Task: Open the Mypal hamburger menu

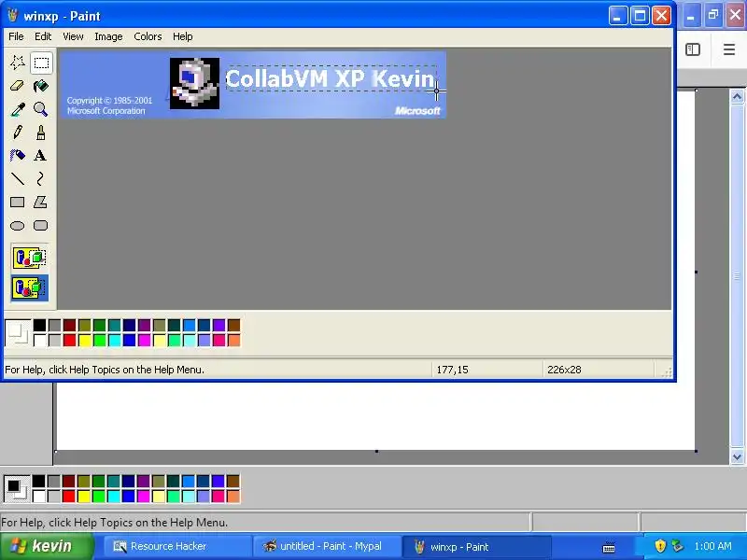Action: 729,49
